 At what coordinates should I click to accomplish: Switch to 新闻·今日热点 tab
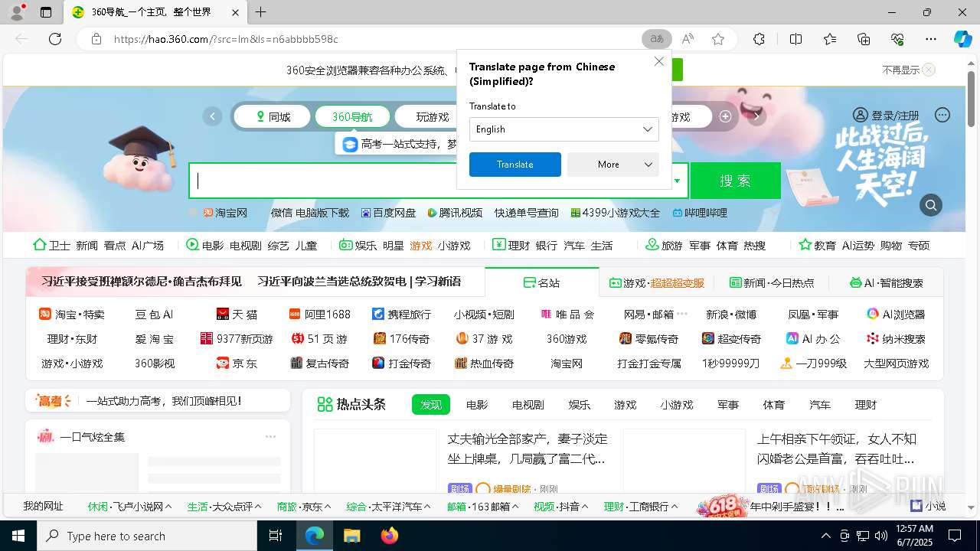click(x=772, y=282)
